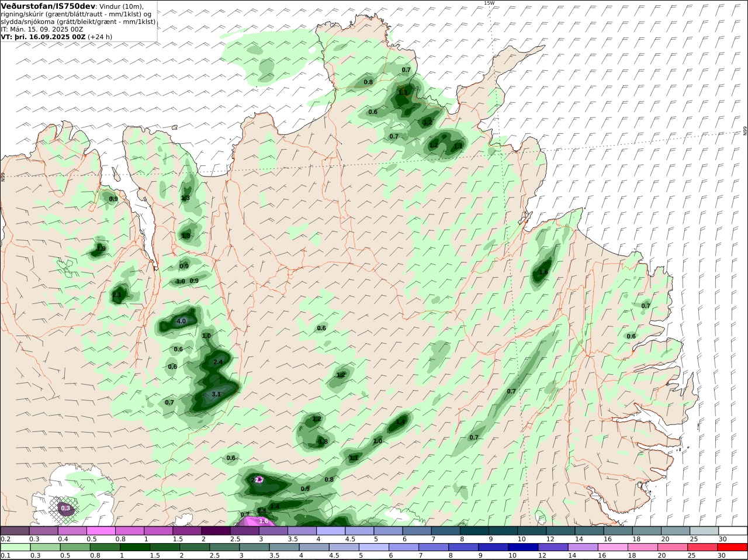Click the 12 teal swatch, top legend row
This screenshot has width=748, height=560.
pos(560,531)
